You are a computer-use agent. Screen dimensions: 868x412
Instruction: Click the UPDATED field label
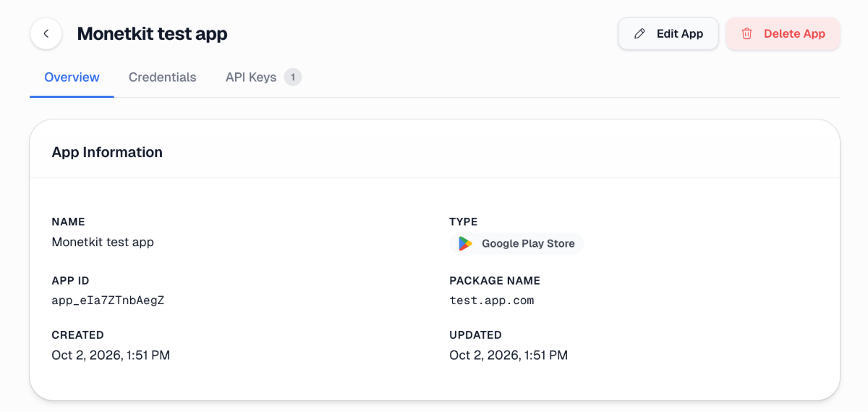pyautogui.click(x=476, y=335)
